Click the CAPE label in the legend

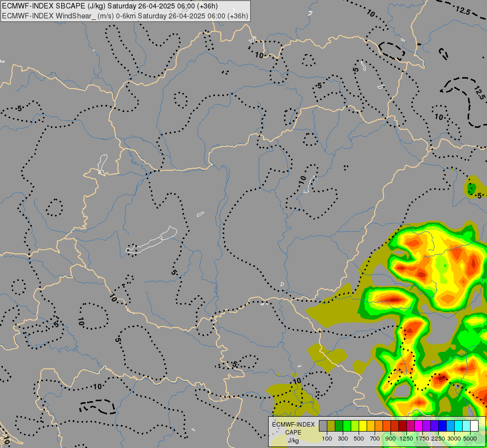coord(293,433)
